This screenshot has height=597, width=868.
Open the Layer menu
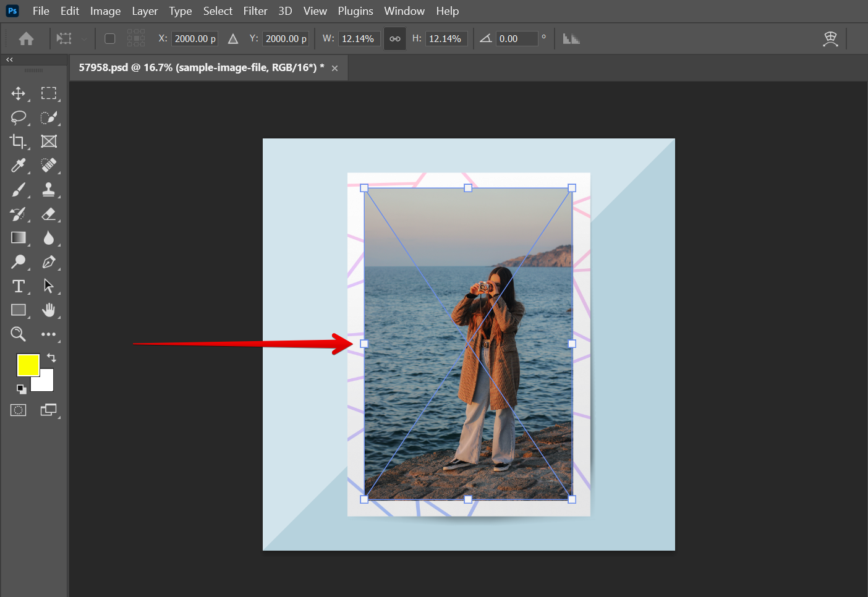pos(145,11)
